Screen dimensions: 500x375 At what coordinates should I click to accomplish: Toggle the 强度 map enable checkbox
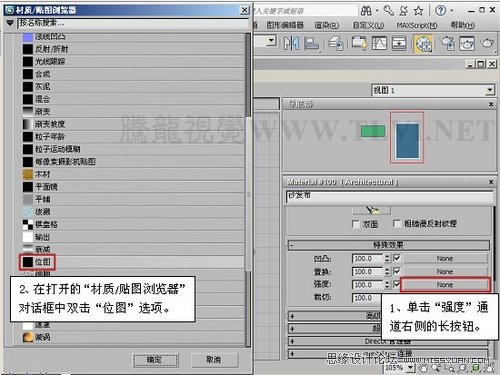[x=397, y=284]
